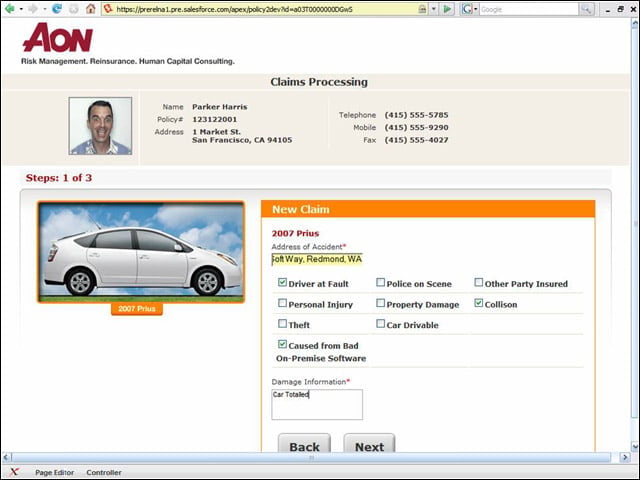
Task: Open the Controller link
Action: click(x=104, y=472)
